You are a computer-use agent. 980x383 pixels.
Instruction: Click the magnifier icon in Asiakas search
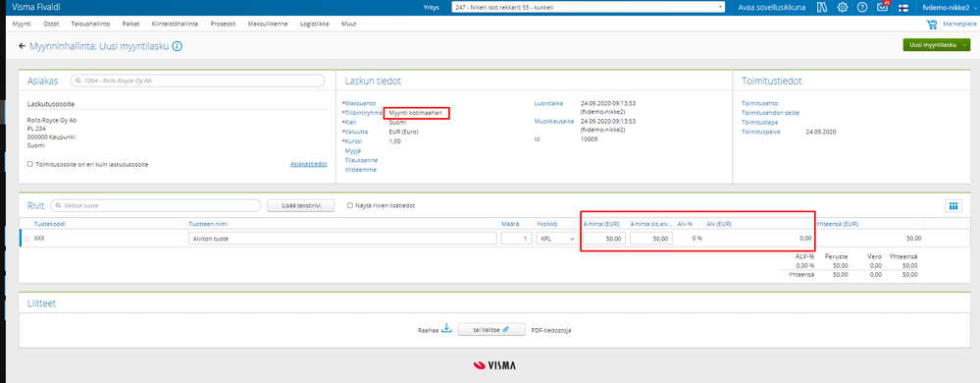(77, 81)
